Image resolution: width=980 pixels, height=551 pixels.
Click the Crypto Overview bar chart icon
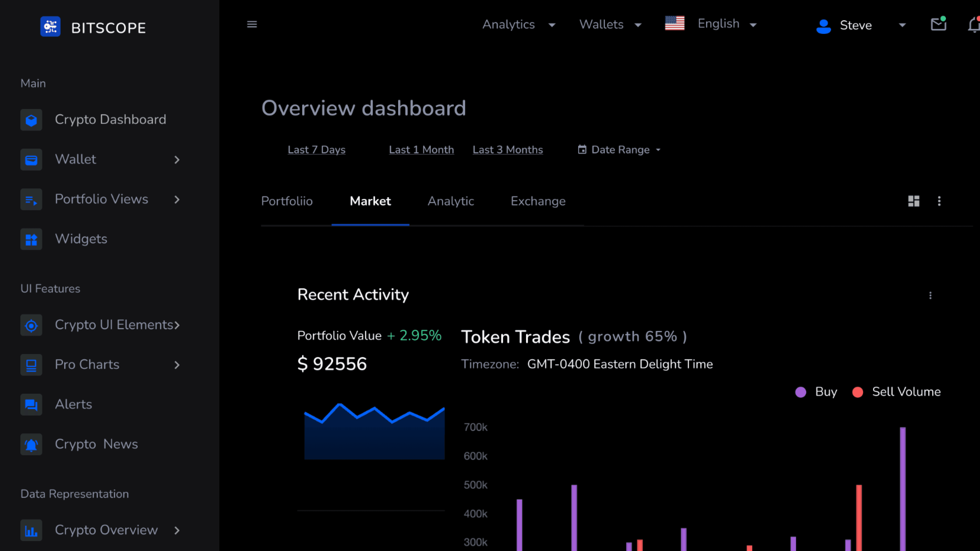click(x=31, y=530)
